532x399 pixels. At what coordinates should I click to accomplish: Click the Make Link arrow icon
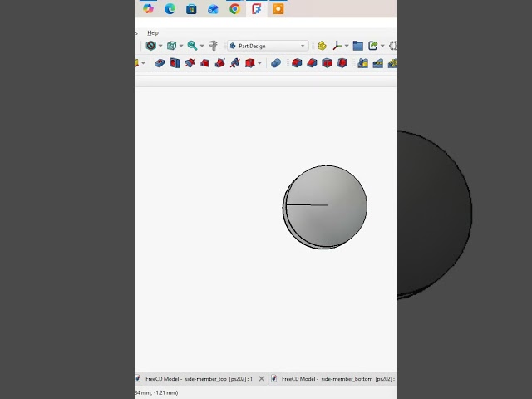click(x=373, y=46)
